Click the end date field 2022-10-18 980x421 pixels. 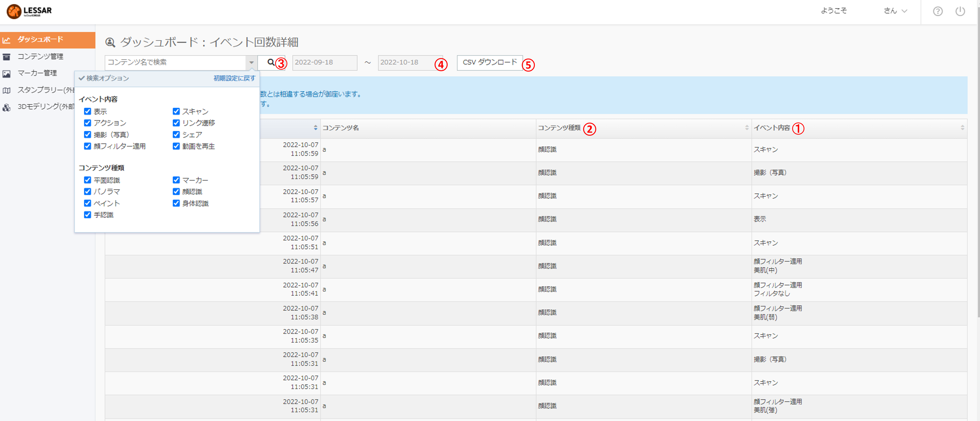(410, 63)
